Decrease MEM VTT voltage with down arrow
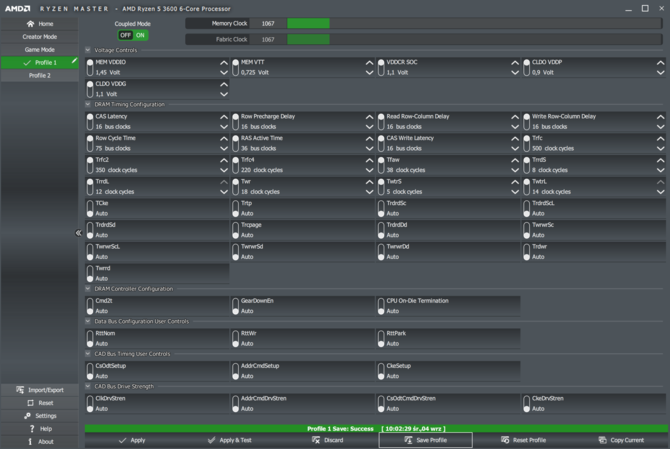 [x=370, y=73]
